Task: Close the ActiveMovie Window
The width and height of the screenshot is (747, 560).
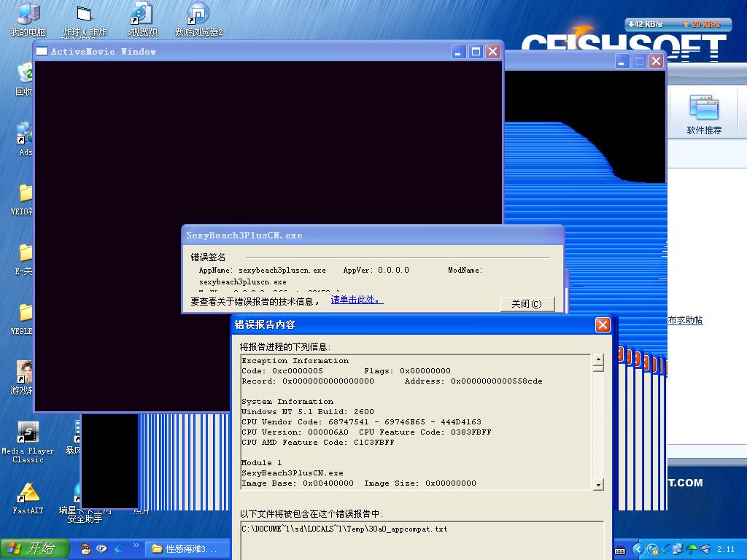Action: tap(492, 52)
